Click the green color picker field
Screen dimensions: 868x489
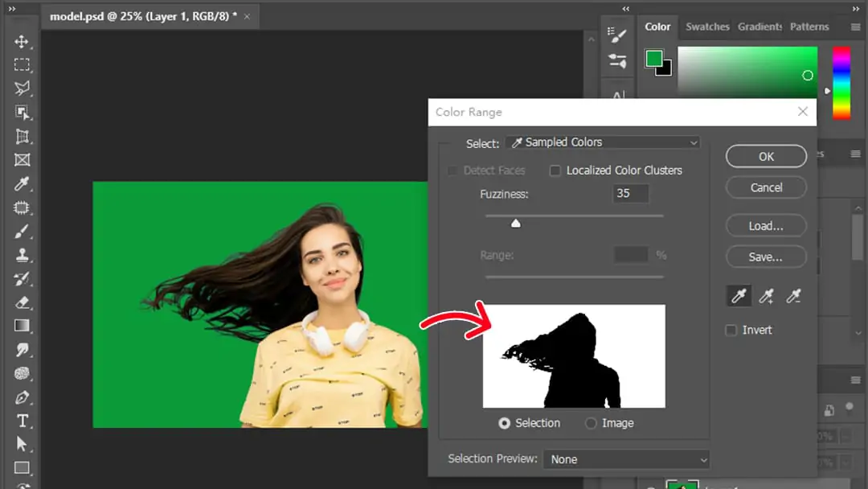pyautogui.click(x=747, y=72)
